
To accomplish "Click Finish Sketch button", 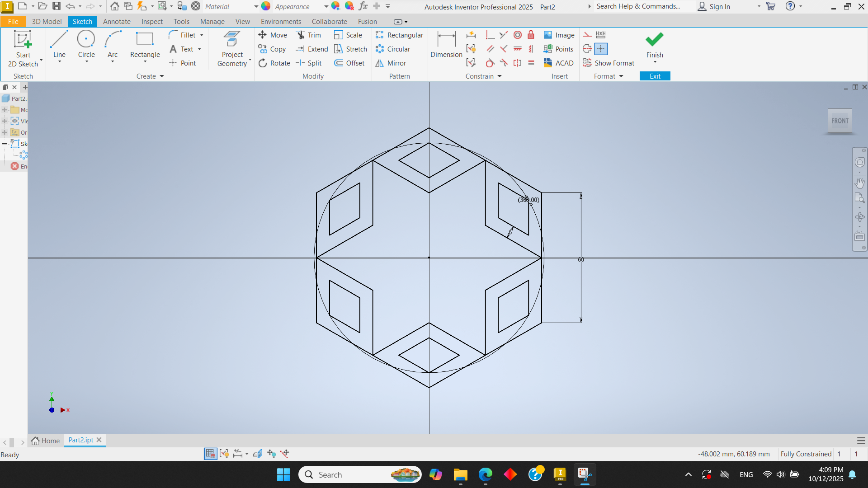I will [x=654, y=45].
